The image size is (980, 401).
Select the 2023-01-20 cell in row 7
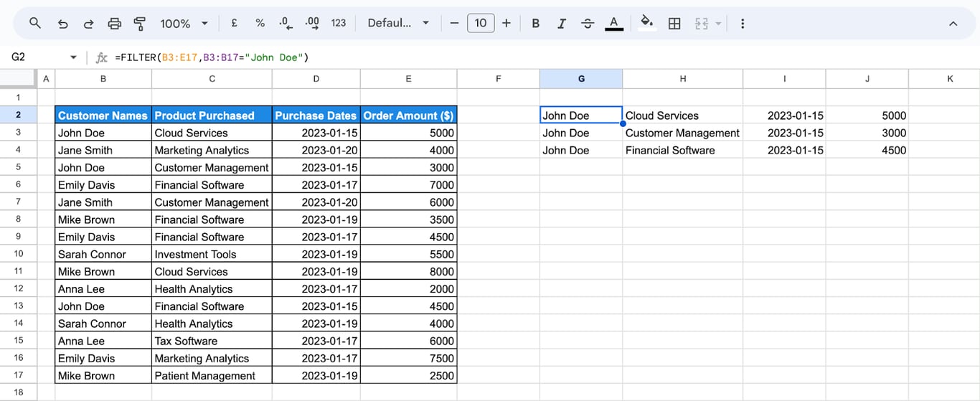coord(316,202)
